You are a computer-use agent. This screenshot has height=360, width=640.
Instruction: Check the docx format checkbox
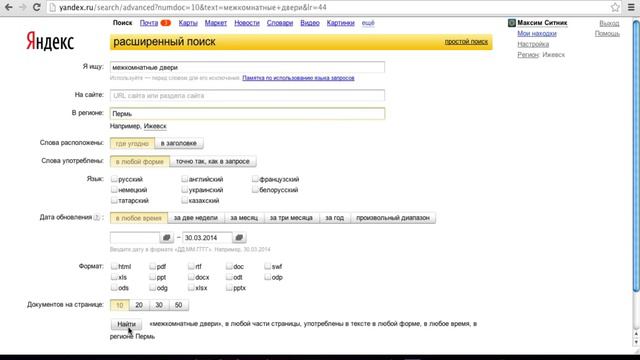(191, 277)
